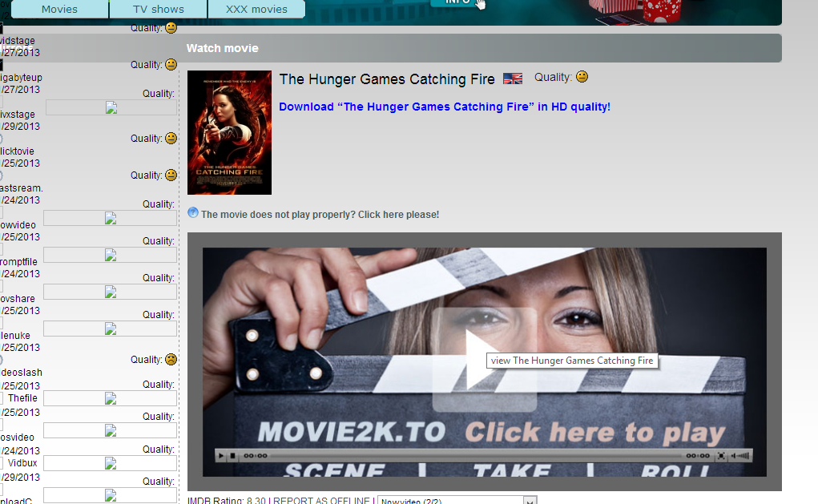Click the broken quality image beside Thefile
This screenshot has height=504, width=818.
110,398
